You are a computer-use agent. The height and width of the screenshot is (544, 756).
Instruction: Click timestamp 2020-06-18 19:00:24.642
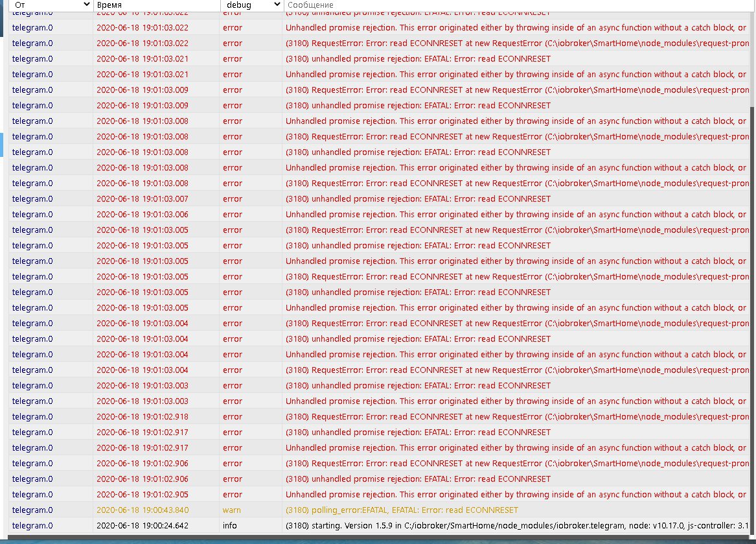tap(143, 526)
